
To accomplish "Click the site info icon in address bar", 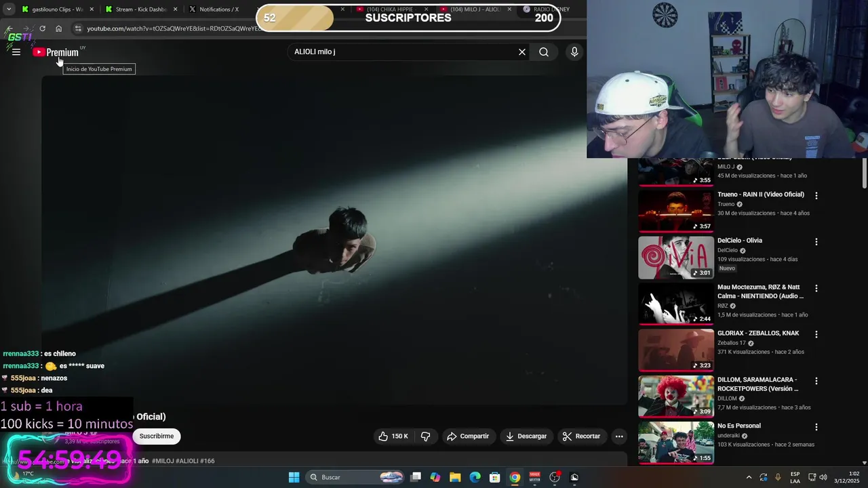I will [78, 28].
